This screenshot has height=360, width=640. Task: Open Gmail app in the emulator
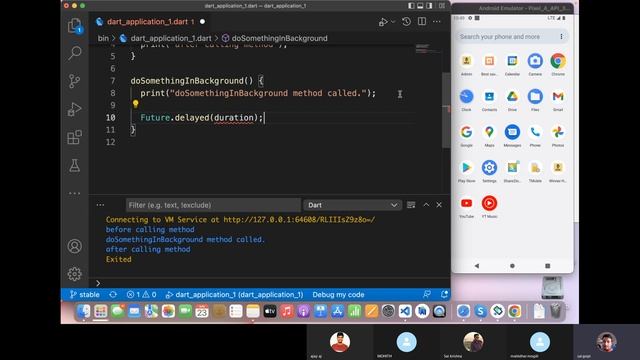pyautogui.click(x=558, y=97)
